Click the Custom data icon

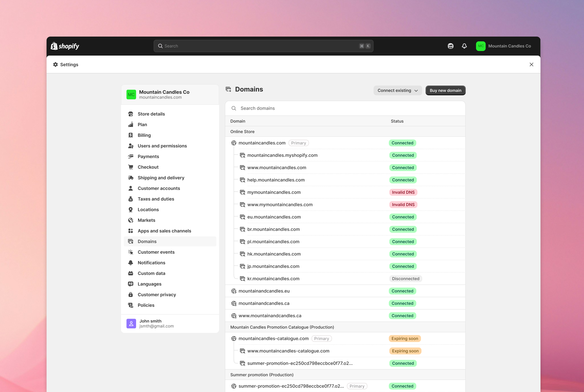click(x=130, y=273)
